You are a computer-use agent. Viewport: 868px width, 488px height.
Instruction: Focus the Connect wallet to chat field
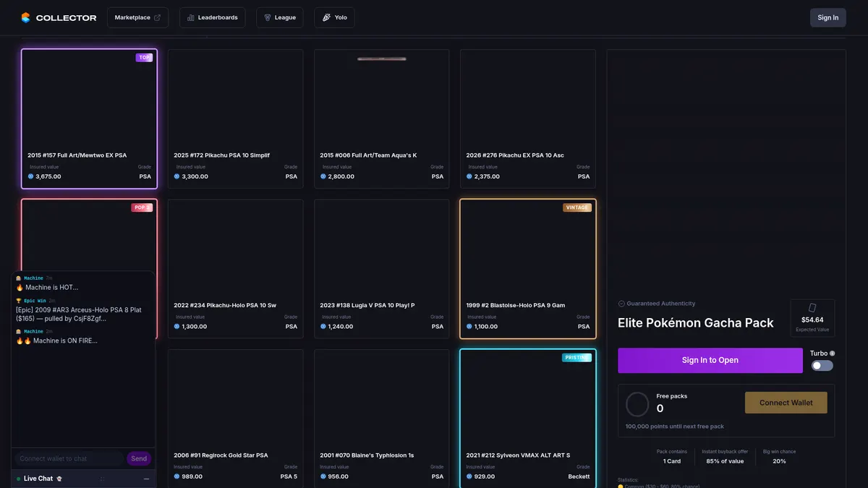pyautogui.click(x=69, y=458)
